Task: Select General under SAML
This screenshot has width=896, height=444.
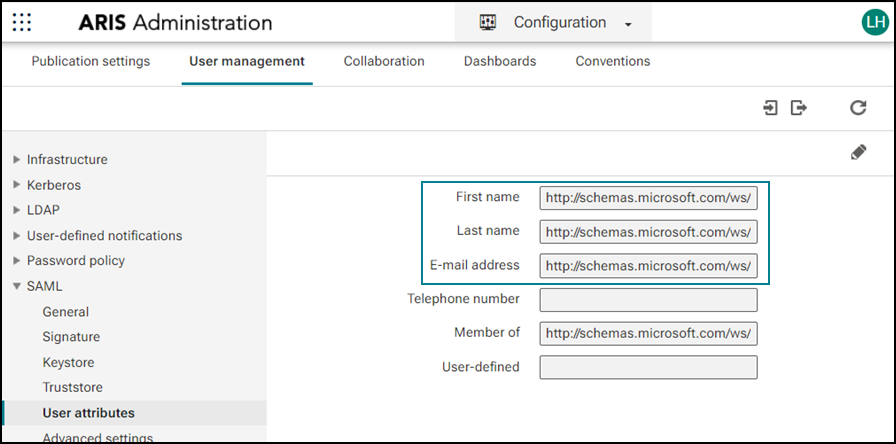Action: coord(66,312)
